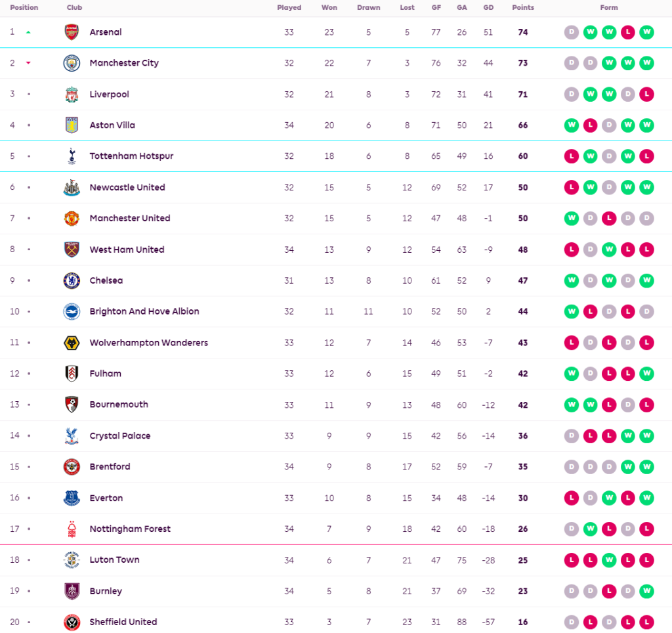The width and height of the screenshot is (672, 633).
Task: Click the Aston Villa badge icon
Action: pos(72,125)
